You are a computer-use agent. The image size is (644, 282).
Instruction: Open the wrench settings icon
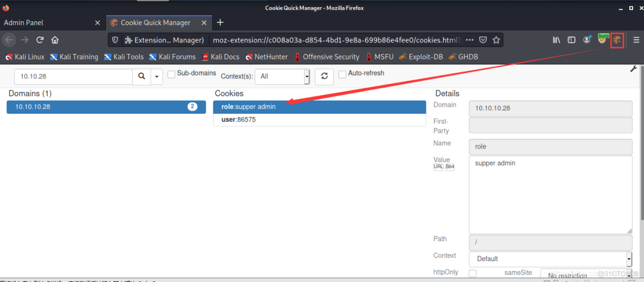click(x=633, y=69)
